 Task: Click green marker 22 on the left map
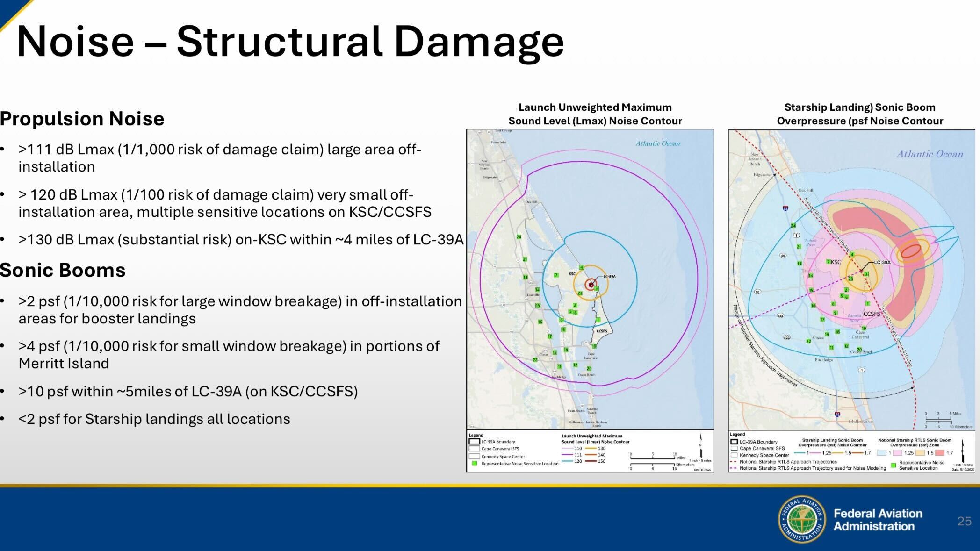coord(535,360)
